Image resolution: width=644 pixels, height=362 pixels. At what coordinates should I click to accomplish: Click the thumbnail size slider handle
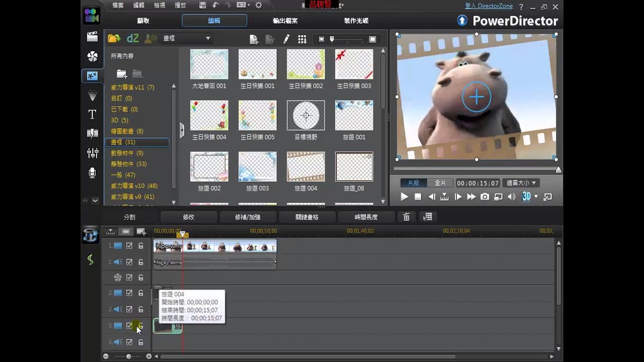click(332, 39)
